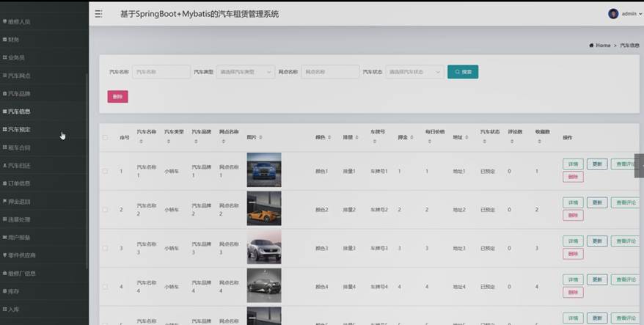Sort by the 汽车状态 column arrows
Image resolution: width=644 pixels, height=325 pixels.
tap(485, 142)
